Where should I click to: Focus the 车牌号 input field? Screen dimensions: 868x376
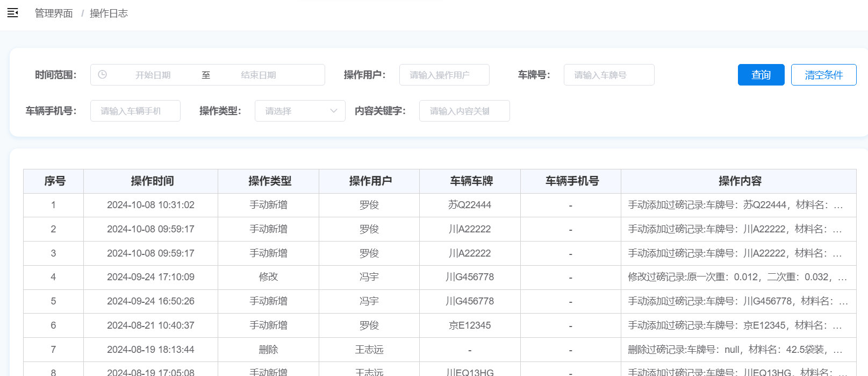609,75
